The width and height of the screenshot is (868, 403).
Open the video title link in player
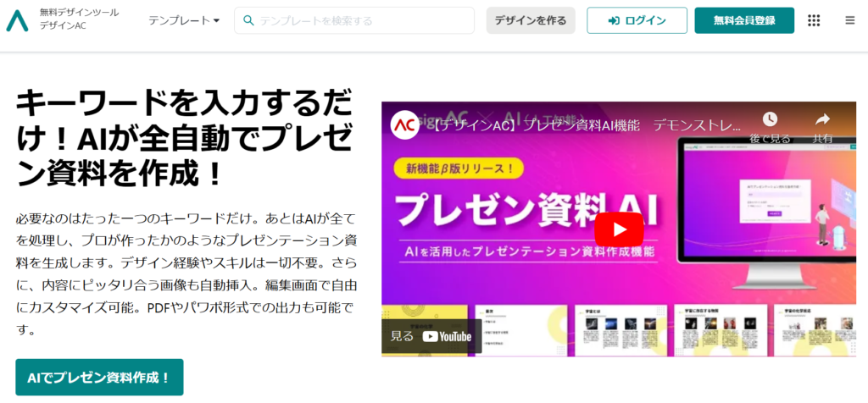pos(585,125)
